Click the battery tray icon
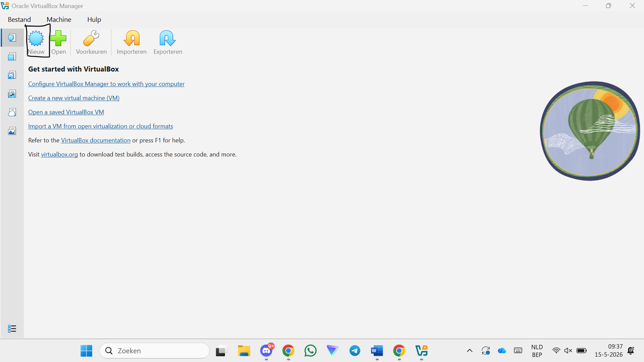The image size is (644, 362). [x=582, y=351]
